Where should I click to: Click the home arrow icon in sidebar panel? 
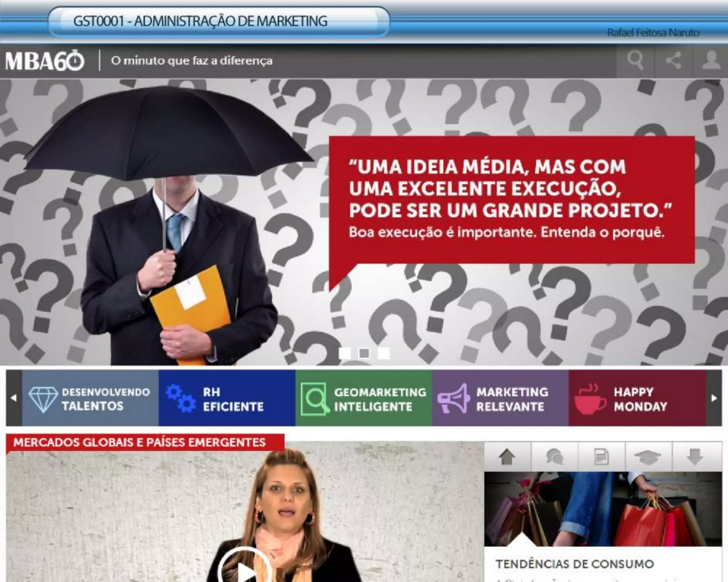507,457
